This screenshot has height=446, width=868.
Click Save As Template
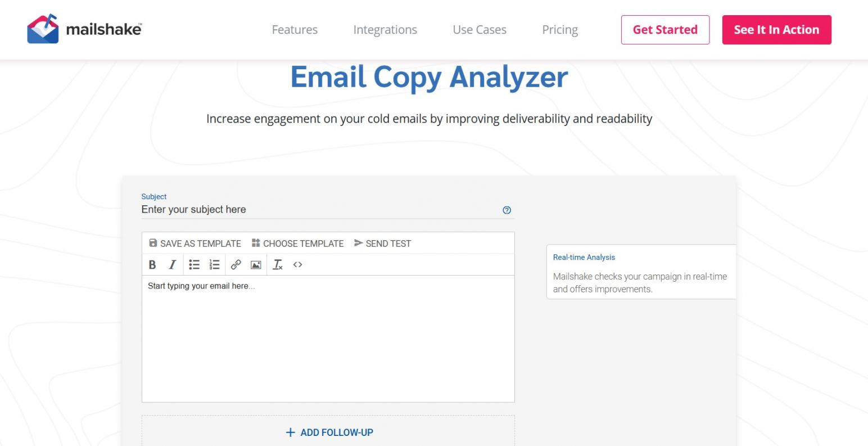(195, 244)
